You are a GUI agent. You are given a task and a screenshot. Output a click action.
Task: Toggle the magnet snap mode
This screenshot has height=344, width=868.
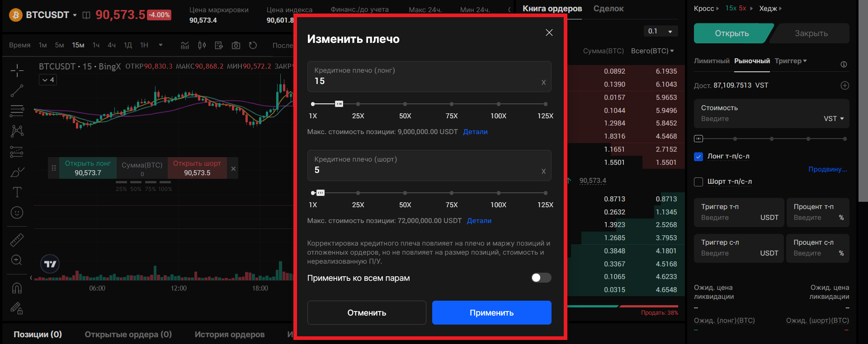tap(17, 288)
